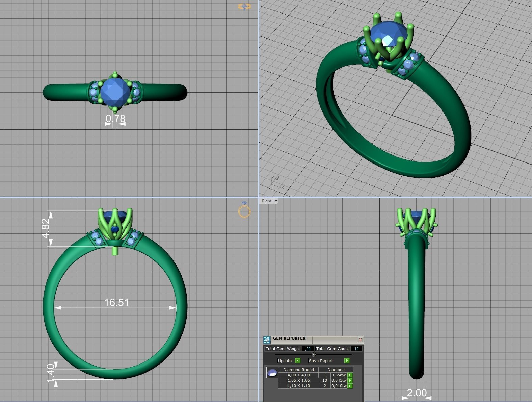This screenshot has width=532, height=402.
Task: Select the round diamond gem thumbnail
Action: pyautogui.click(x=272, y=373)
